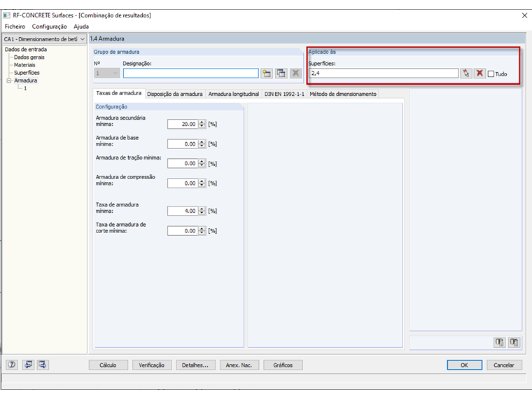
Task: Click the Designação input field
Action: coord(190,73)
